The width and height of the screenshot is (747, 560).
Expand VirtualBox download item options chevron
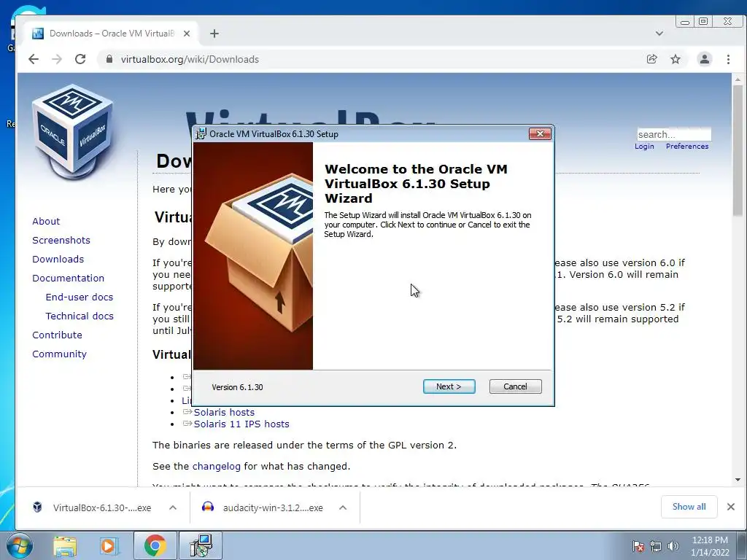(173, 507)
